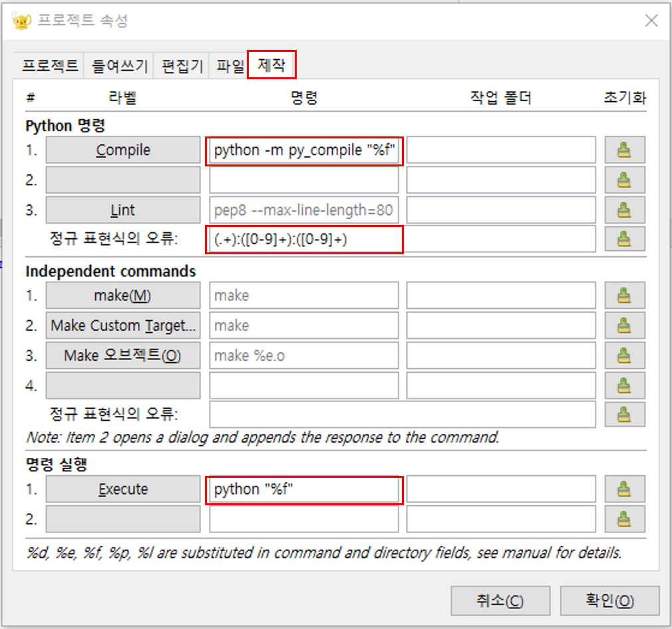
Task: Click the Execute label button
Action: (x=123, y=489)
